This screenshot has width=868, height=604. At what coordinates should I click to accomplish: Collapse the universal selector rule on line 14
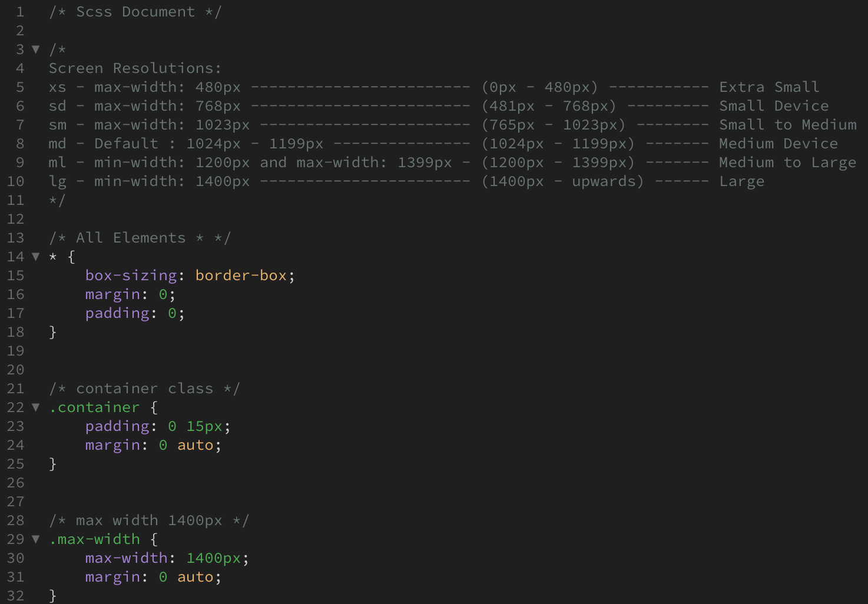(x=36, y=257)
